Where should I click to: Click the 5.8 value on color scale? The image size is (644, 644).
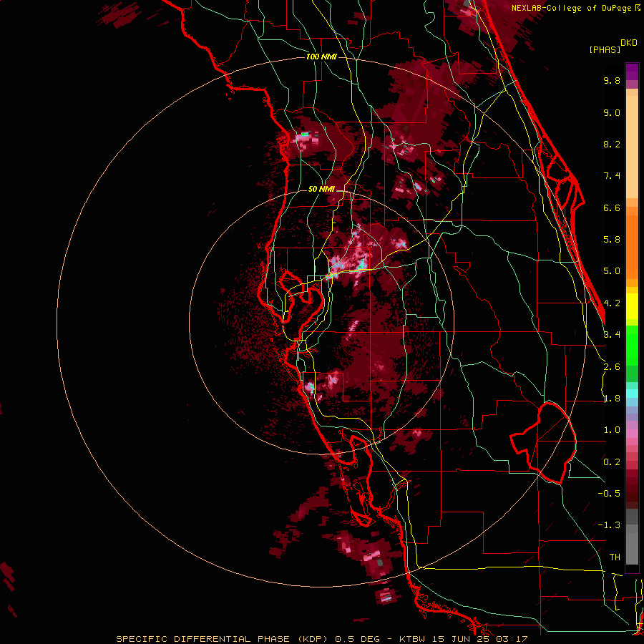pos(612,240)
